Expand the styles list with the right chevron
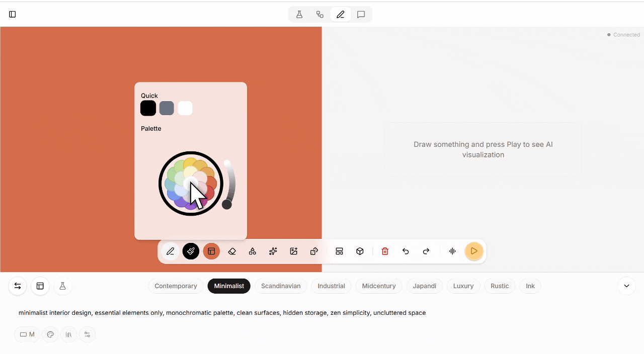This screenshot has height=354, width=644. 626,286
